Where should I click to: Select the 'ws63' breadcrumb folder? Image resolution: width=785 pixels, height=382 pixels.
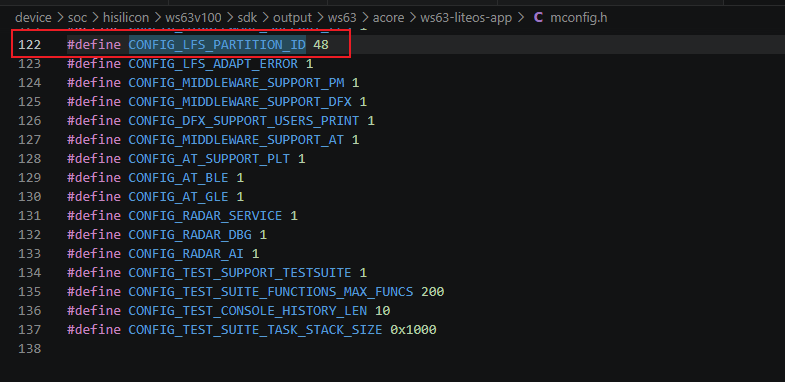point(342,18)
